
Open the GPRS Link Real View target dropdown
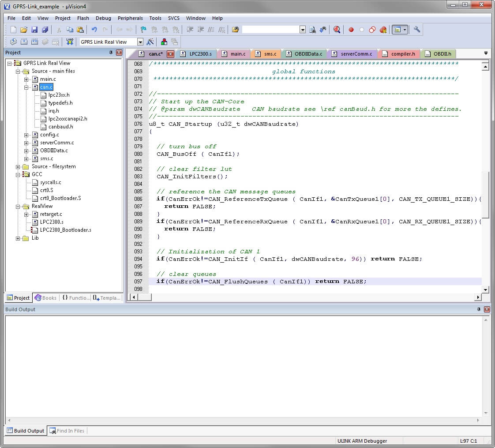click(140, 42)
